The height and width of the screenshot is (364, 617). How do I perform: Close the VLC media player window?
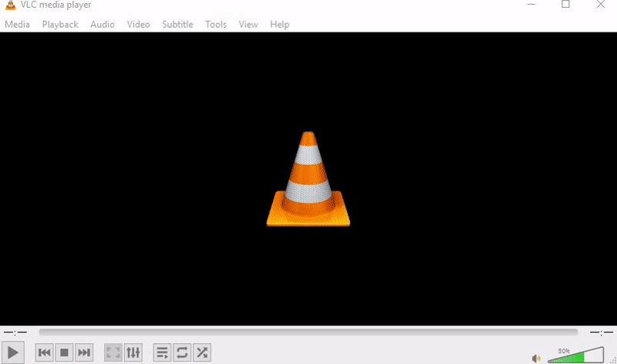601,5
